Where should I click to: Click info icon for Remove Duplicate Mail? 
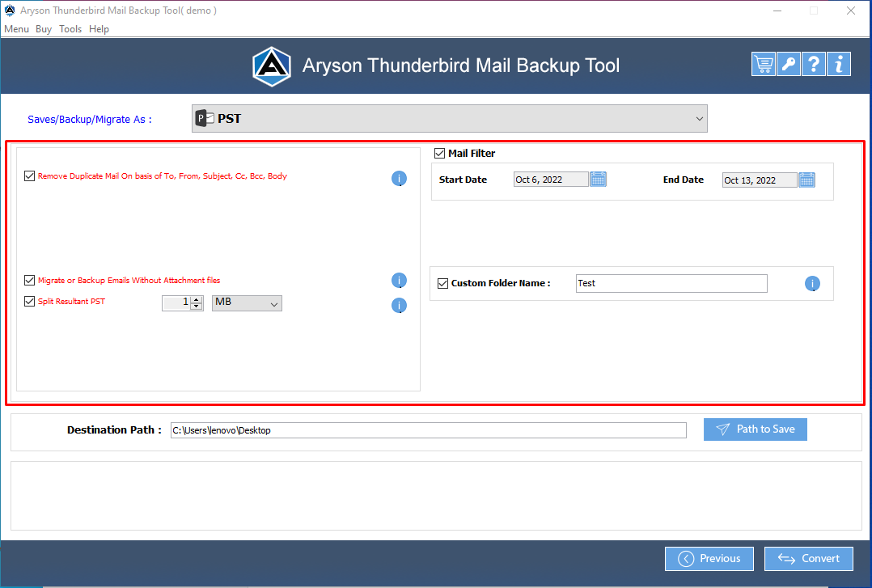pyautogui.click(x=399, y=178)
